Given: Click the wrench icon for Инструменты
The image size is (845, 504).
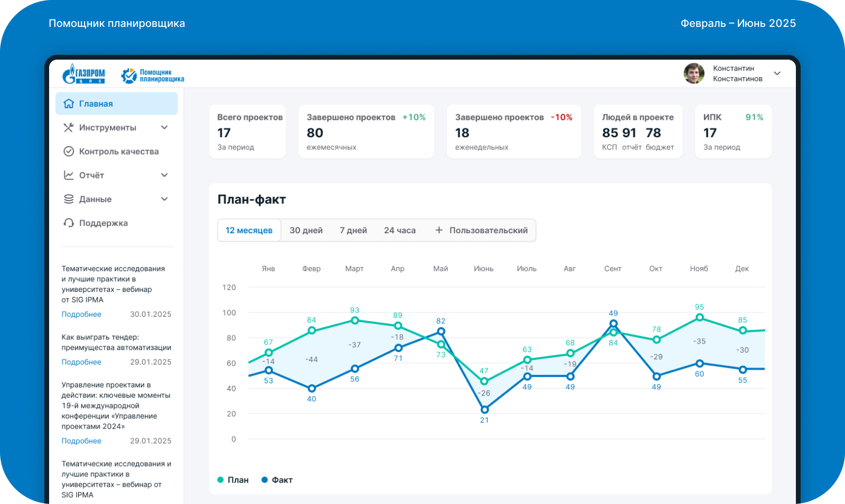Looking at the screenshot, I should 69,128.
